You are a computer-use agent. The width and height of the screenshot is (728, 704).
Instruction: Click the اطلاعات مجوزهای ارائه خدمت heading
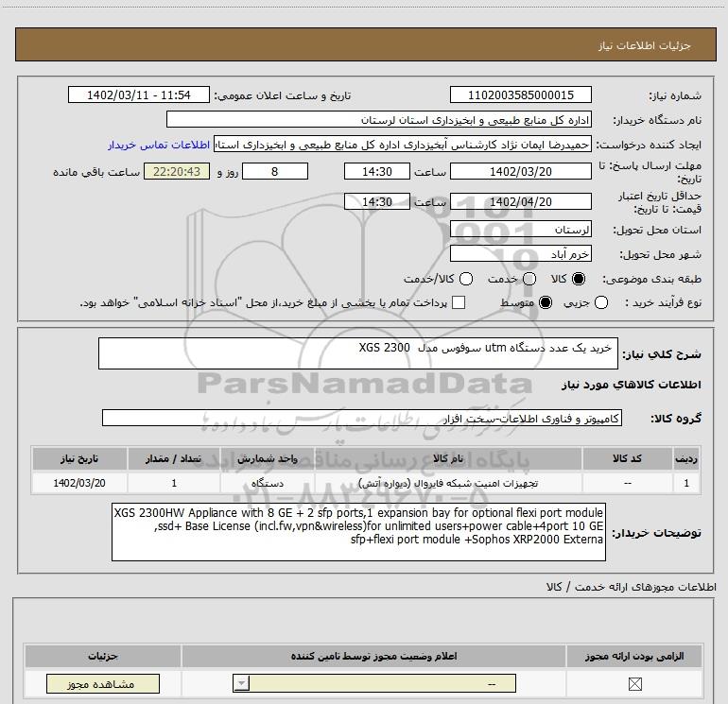tap(631, 587)
